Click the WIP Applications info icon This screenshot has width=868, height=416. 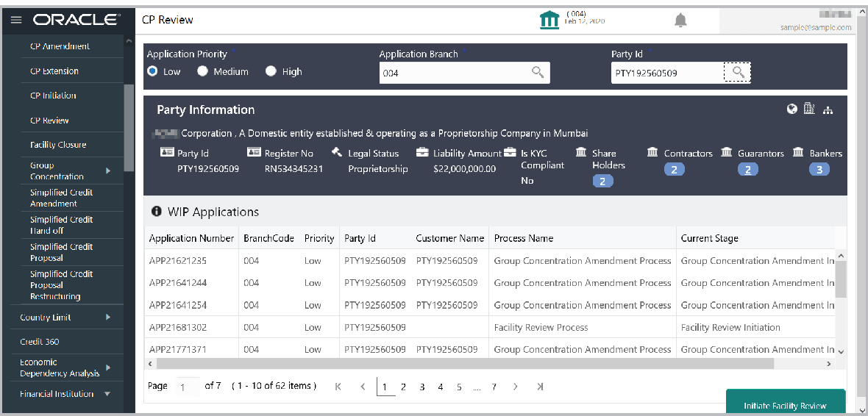157,212
